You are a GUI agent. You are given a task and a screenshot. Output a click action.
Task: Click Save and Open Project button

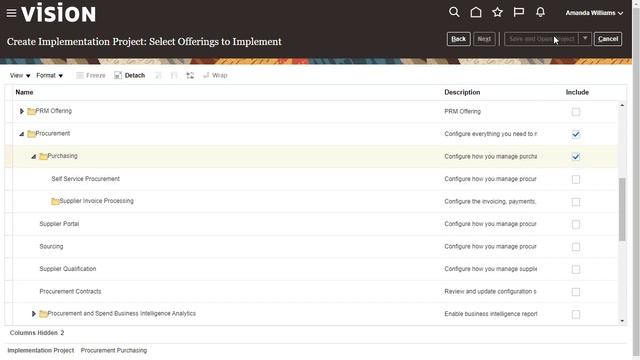click(542, 39)
